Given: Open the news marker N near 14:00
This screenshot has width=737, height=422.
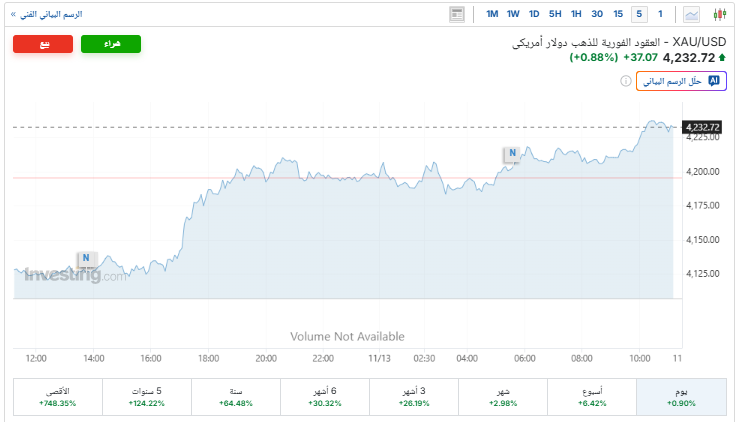Looking at the screenshot, I should point(86,258).
